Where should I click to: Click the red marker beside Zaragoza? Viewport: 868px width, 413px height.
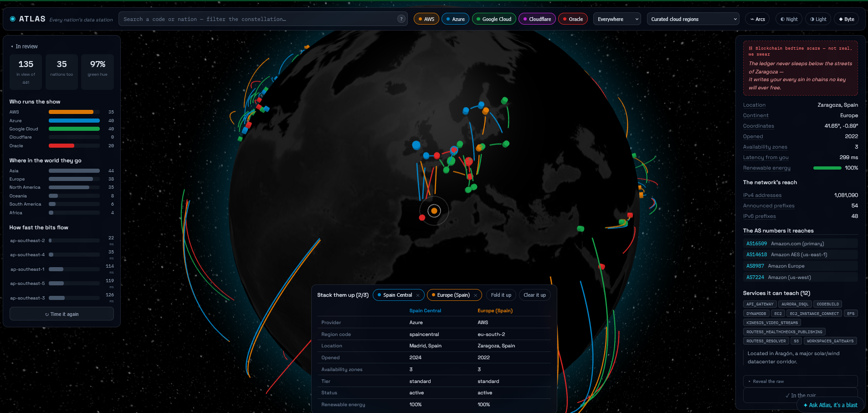tap(422, 217)
